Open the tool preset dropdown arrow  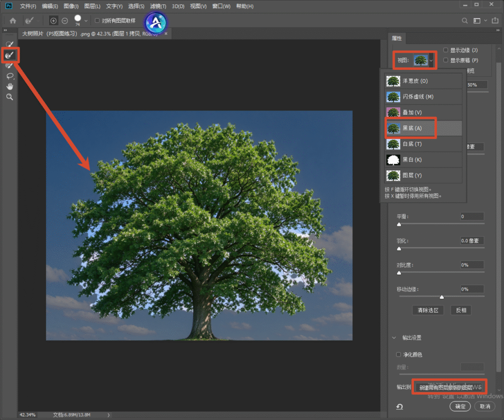38,21
